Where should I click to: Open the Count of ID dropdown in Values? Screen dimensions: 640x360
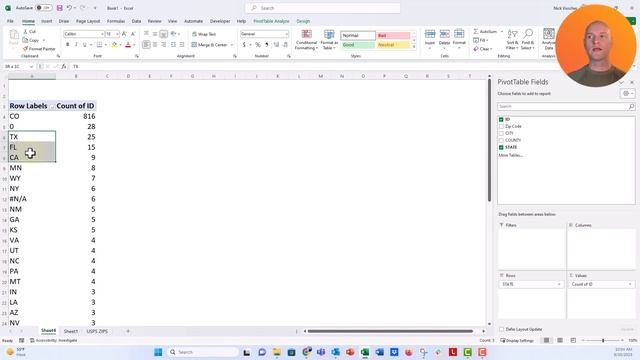pos(630,284)
